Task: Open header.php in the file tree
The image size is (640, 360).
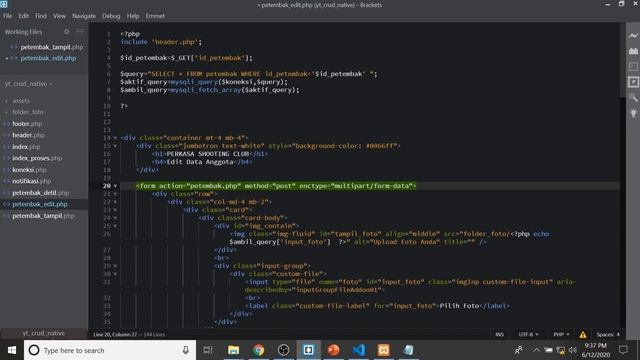Action: [x=28, y=135]
